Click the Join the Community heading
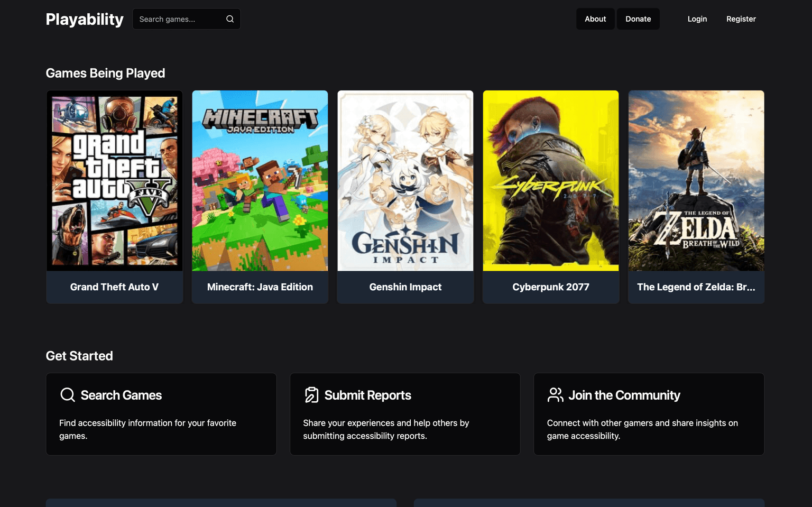812x507 pixels. coord(624,395)
